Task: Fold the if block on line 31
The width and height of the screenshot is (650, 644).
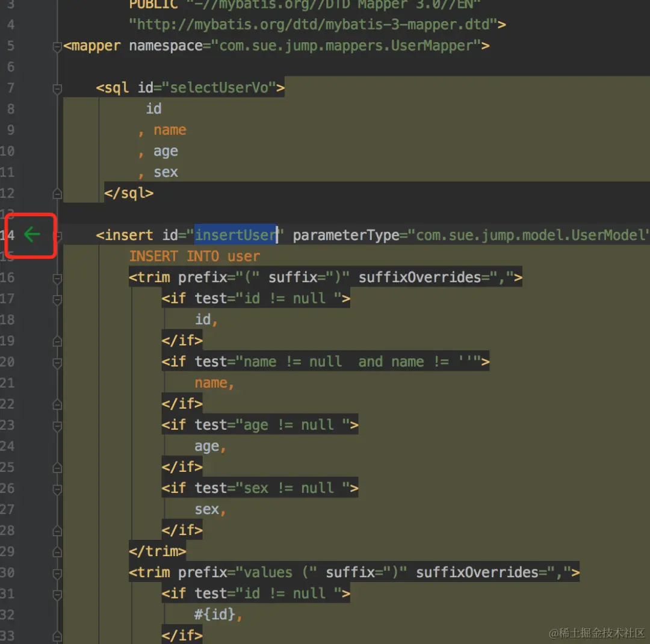Action: point(57,595)
